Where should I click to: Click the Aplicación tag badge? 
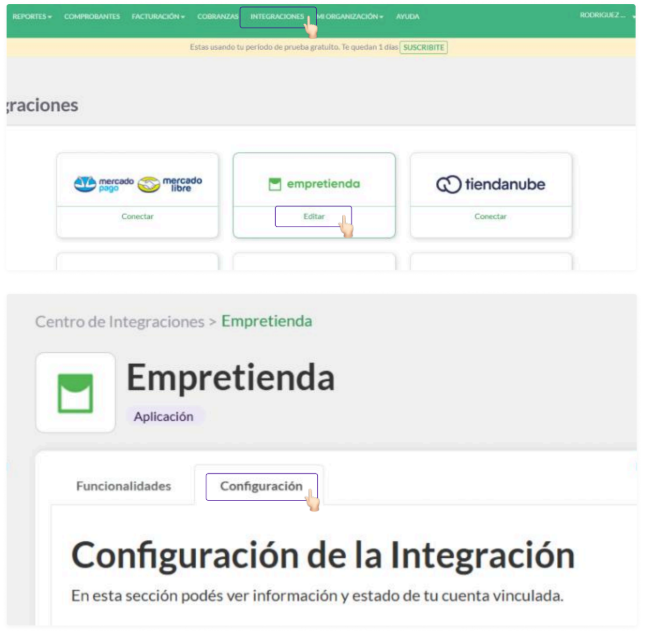(x=164, y=417)
